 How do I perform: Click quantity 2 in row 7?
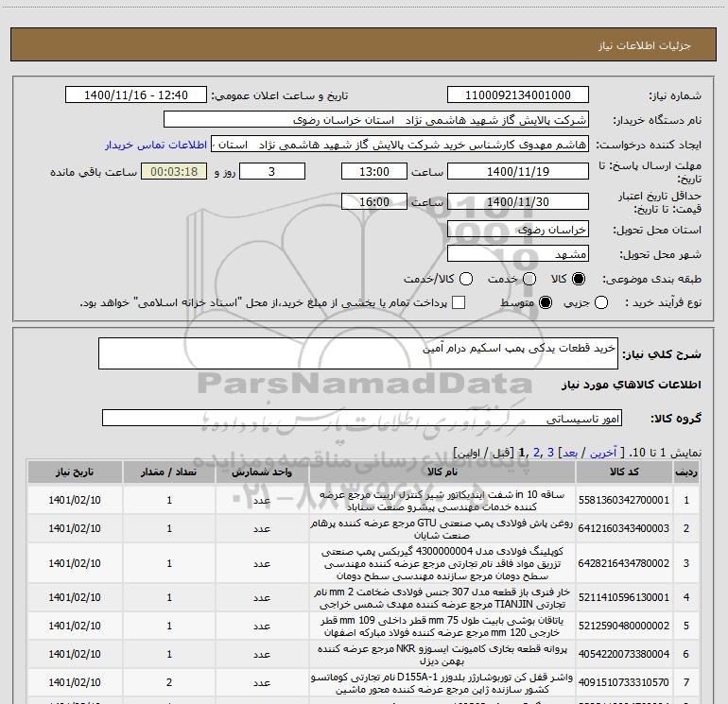[169, 682]
